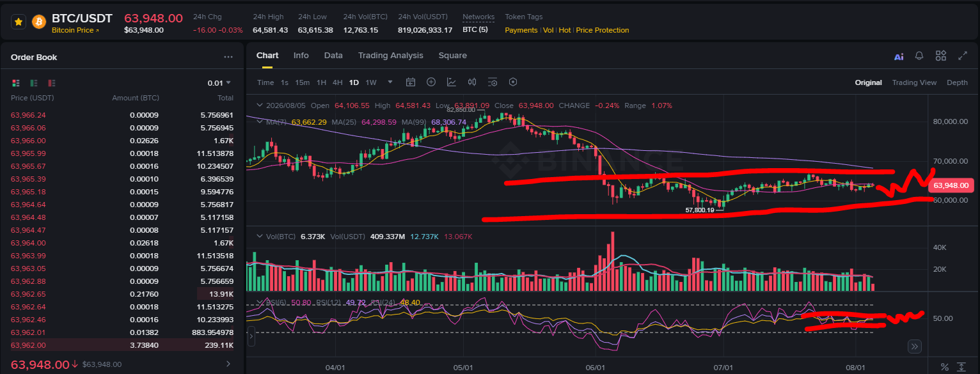Select ask price 63,966.24 in order book
This screenshot has height=374, width=980.
point(28,115)
